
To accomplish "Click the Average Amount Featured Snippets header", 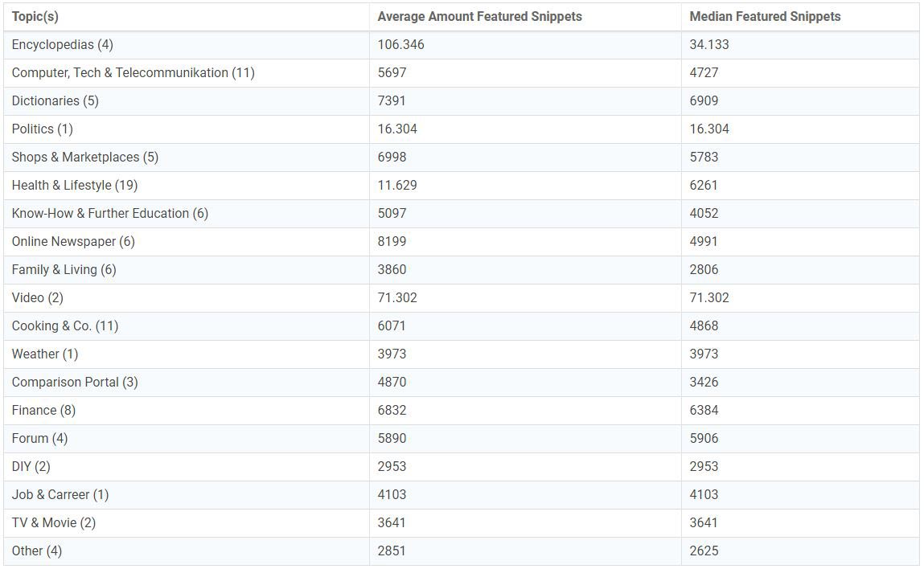I will 479,16.
